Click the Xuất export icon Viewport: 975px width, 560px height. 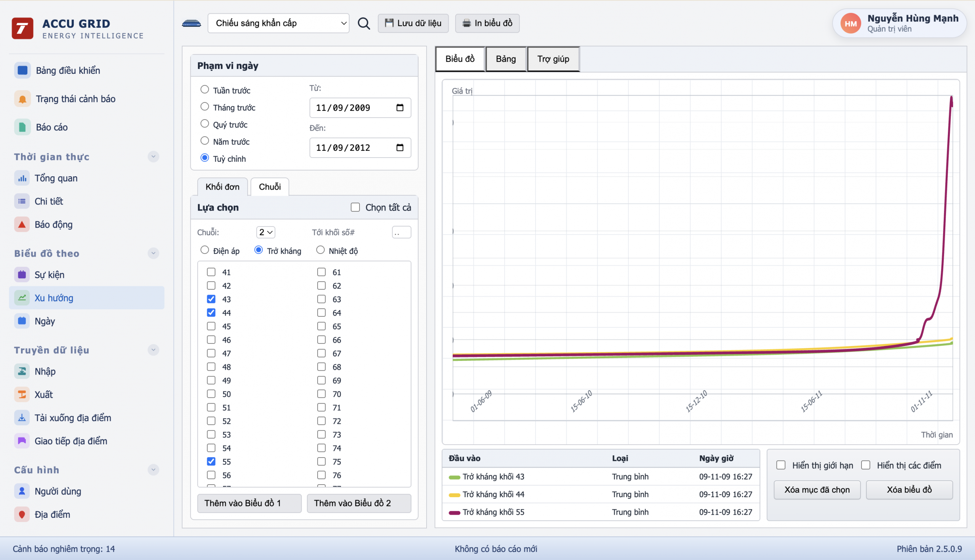tap(22, 395)
